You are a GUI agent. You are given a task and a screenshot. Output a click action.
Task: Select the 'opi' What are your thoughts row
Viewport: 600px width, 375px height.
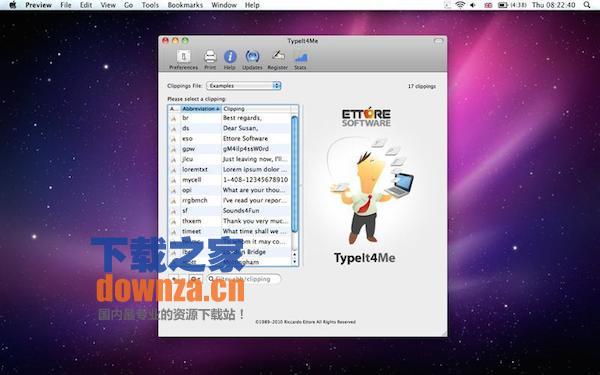(x=230, y=190)
